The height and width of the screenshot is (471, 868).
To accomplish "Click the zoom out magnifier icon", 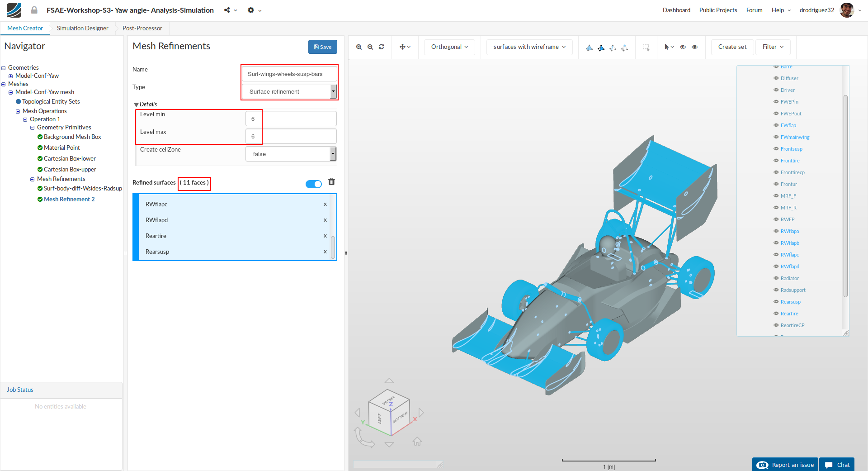I will (x=370, y=47).
